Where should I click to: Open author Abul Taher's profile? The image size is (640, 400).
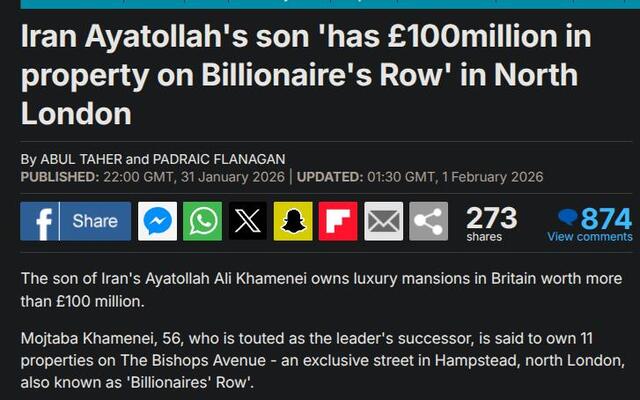click(80, 159)
